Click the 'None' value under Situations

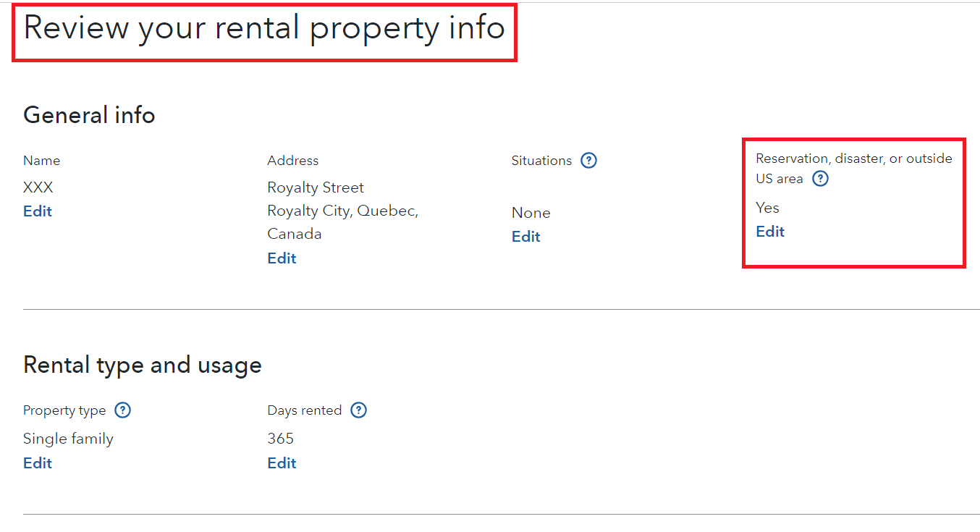[531, 213]
